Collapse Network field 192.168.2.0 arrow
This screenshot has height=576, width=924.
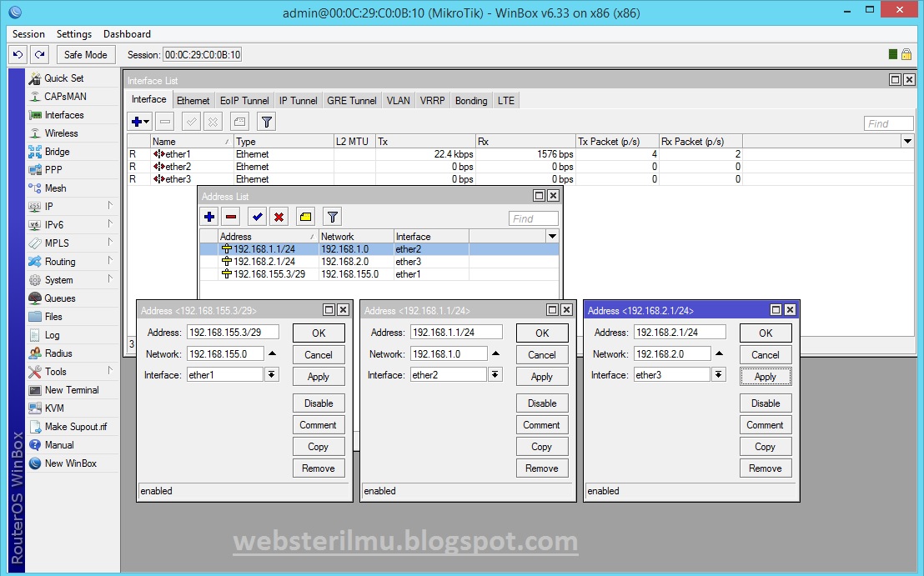[x=719, y=354]
